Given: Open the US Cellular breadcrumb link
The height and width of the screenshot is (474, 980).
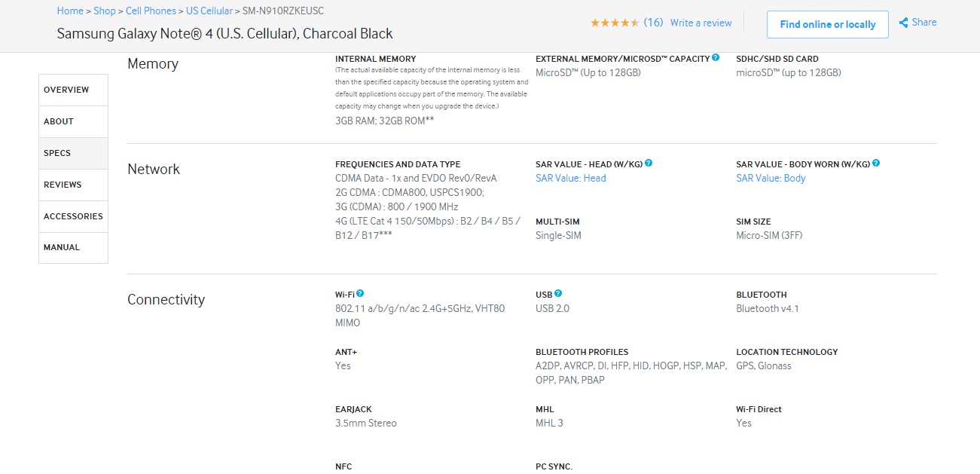Looking at the screenshot, I should [x=209, y=11].
